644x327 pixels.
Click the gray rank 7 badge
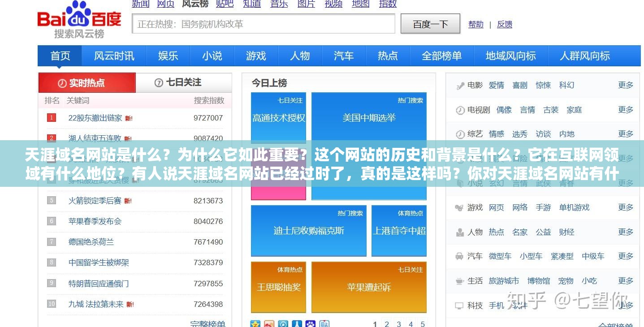(x=52, y=241)
